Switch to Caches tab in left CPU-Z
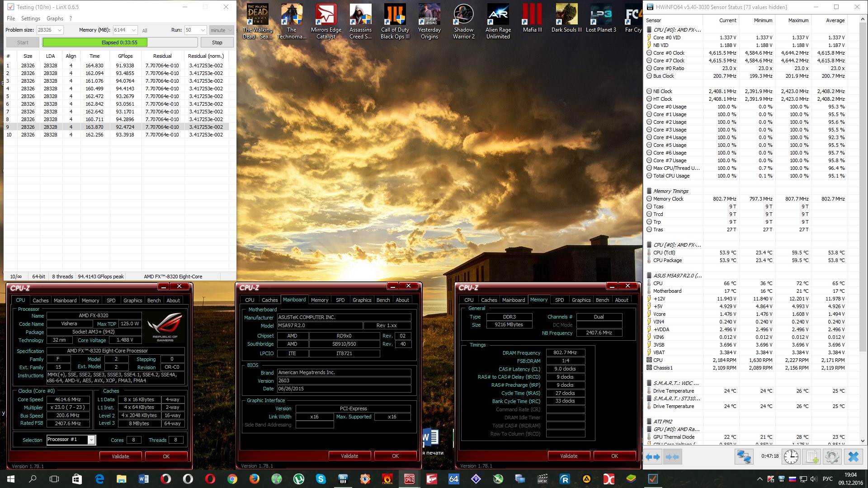The width and height of the screenshot is (868, 488). pyautogui.click(x=40, y=300)
